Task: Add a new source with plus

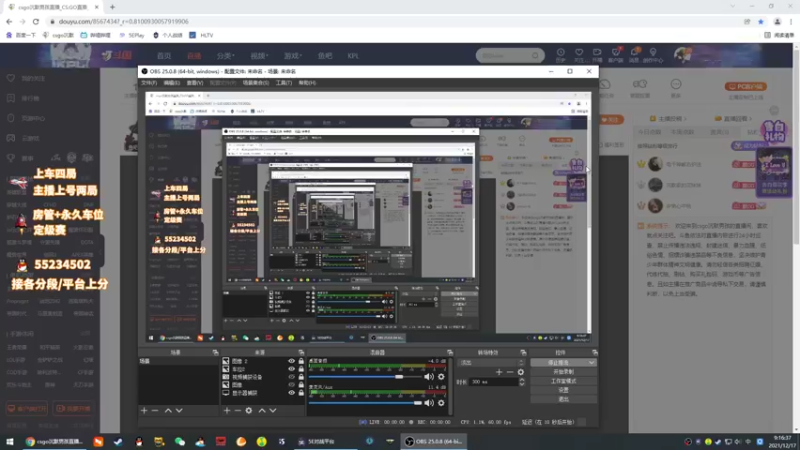Action: (227, 410)
